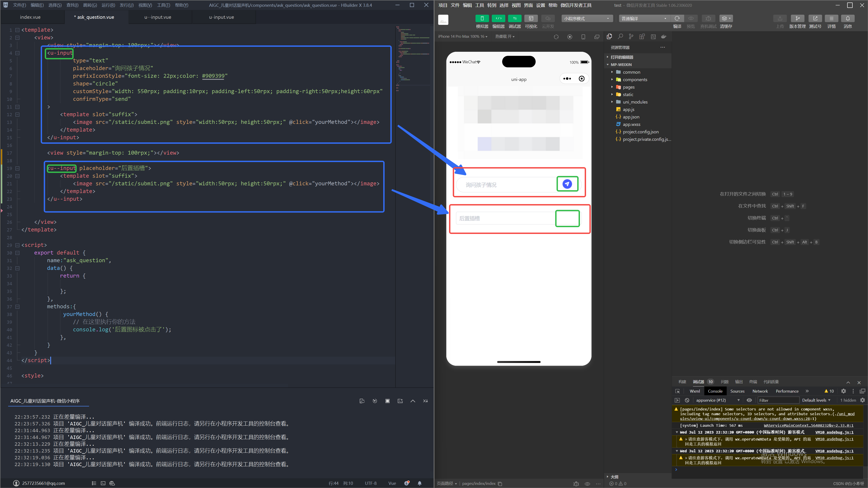The image size is (868, 488).
Task: Switch to the u-input.vue editor tab
Action: coord(221,17)
